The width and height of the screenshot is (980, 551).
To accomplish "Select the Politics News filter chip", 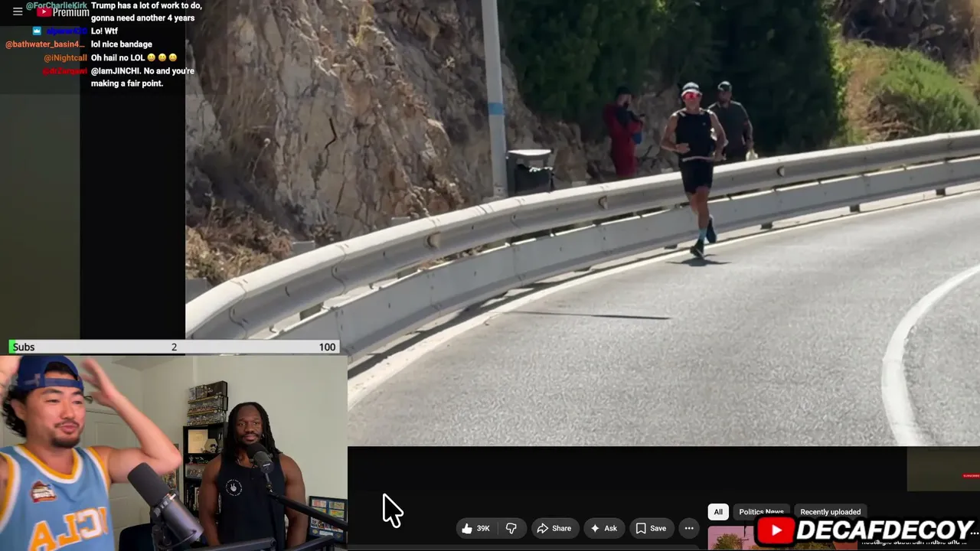I will pos(761,512).
